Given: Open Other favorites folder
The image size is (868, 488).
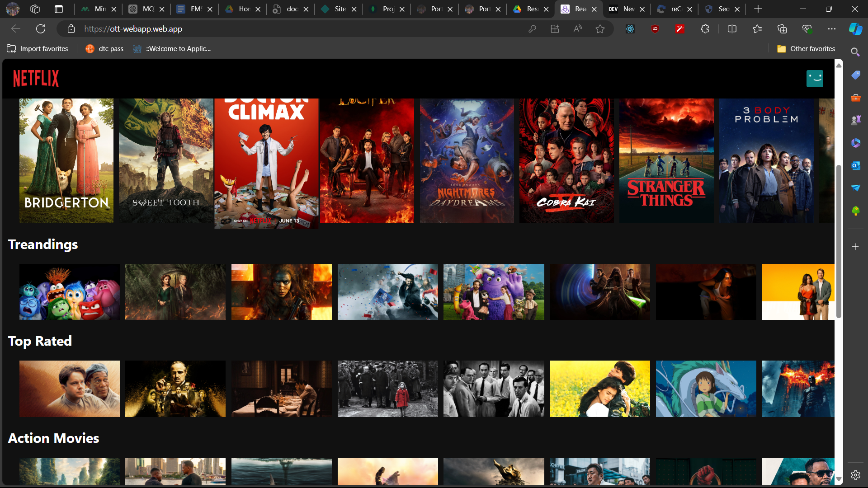Looking at the screenshot, I should pos(806,49).
